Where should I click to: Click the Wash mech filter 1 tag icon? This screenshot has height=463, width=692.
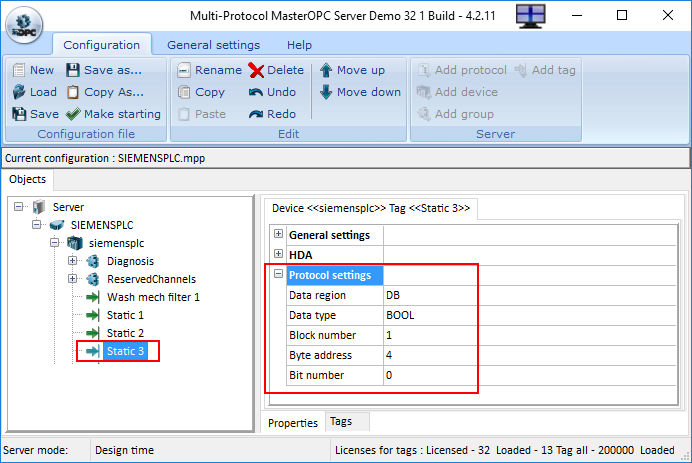pos(93,297)
